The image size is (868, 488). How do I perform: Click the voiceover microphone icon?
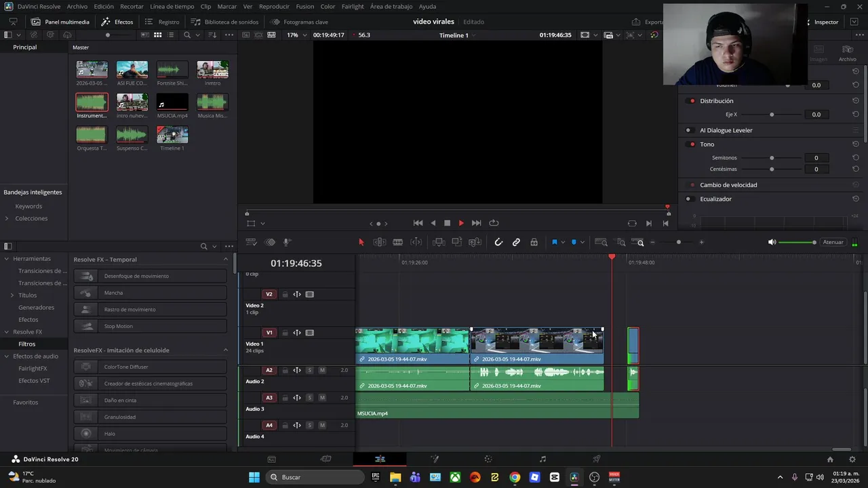pyautogui.click(x=287, y=242)
